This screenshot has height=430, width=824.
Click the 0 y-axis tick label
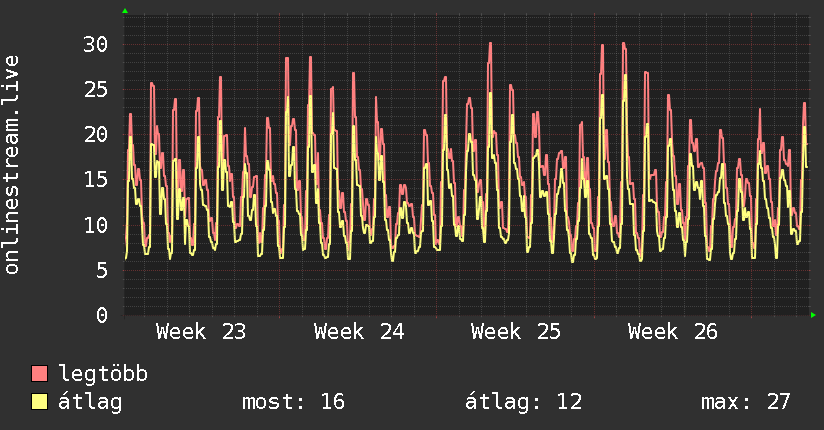[102, 315]
